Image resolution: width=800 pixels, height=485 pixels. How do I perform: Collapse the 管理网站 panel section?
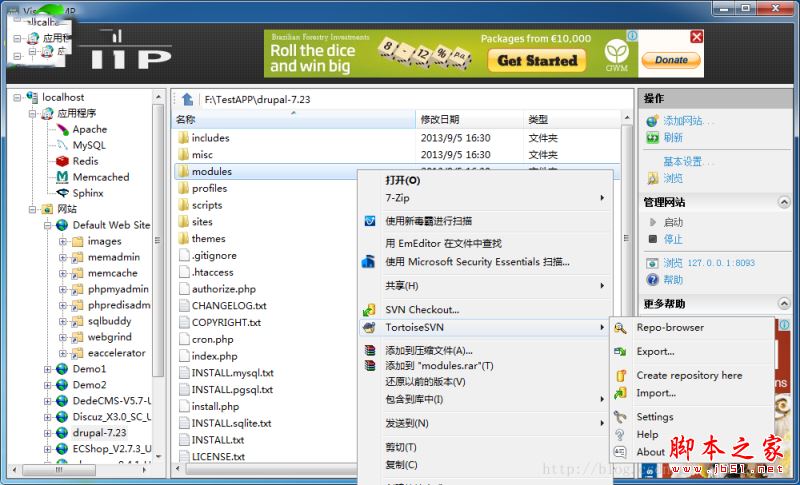(x=784, y=202)
